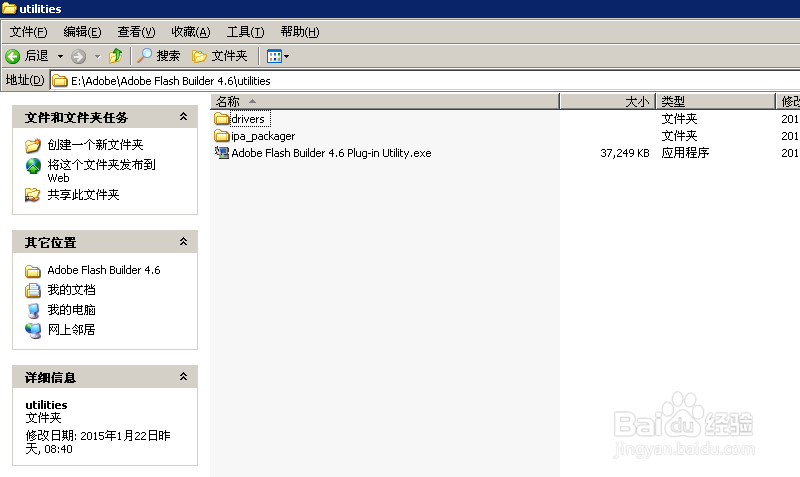Click the utilities title bar folder icon
Screen dimensions: 800x477
tap(9, 8)
